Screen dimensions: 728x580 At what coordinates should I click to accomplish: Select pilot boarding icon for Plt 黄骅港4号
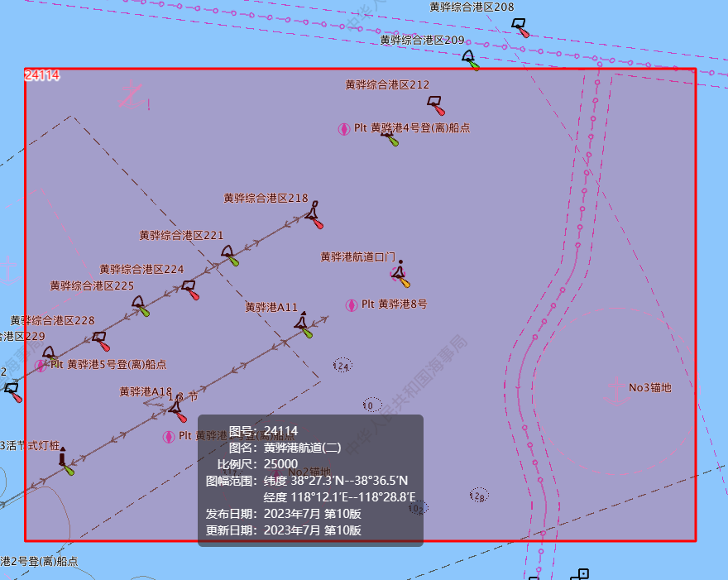(x=343, y=128)
